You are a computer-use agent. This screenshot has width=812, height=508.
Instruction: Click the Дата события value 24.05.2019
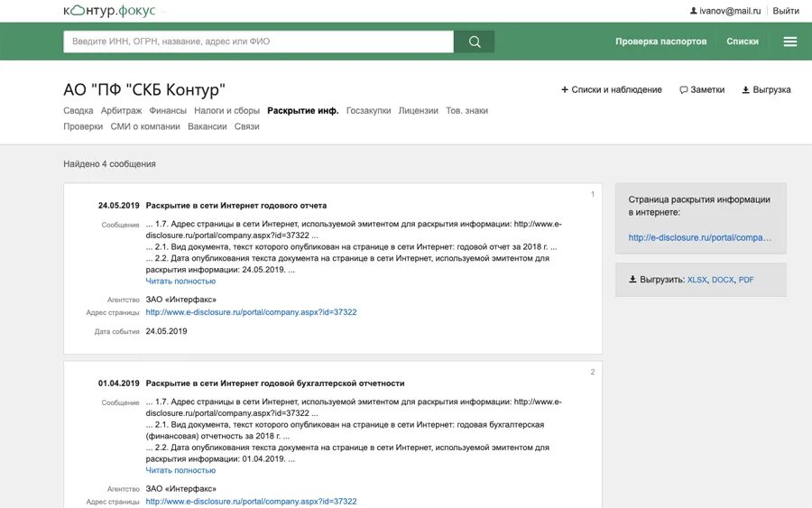[166, 331]
